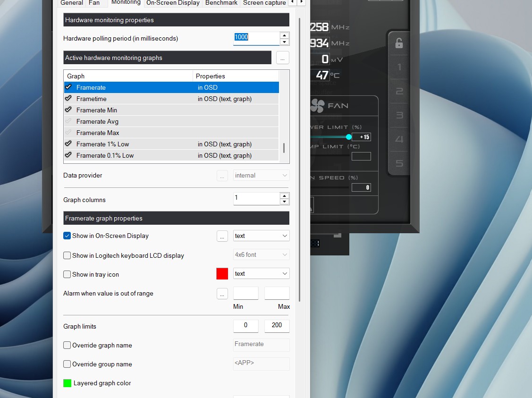532x398 pixels.
Task: Click the ellipsis button beside Active hardware monitoring graphs
Action: tap(282, 58)
